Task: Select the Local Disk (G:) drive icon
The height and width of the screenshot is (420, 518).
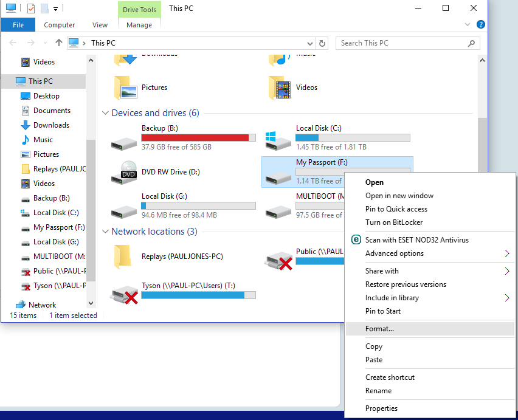Action: [x=124, y=212]
